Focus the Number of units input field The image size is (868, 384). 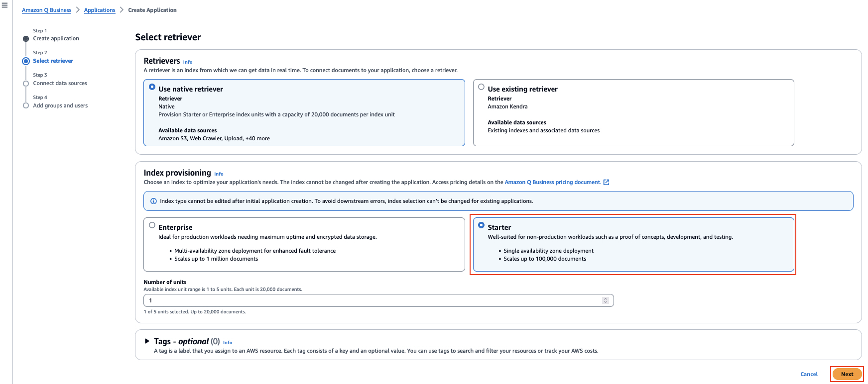point(378,300)
